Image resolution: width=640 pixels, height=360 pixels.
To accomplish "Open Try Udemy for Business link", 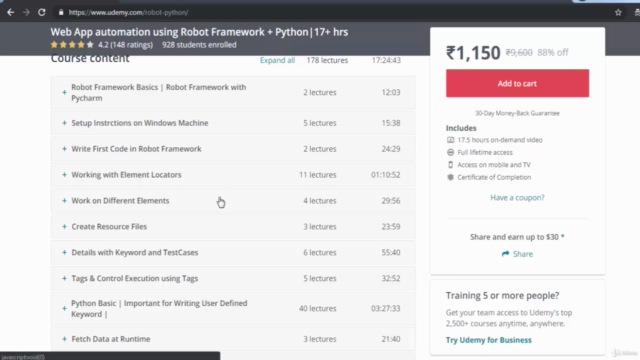I will point(489,340).
